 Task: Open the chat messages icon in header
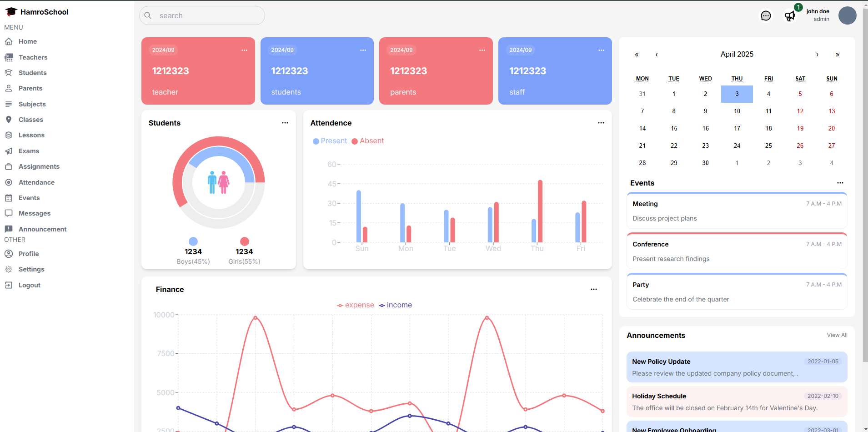[766, 16]
